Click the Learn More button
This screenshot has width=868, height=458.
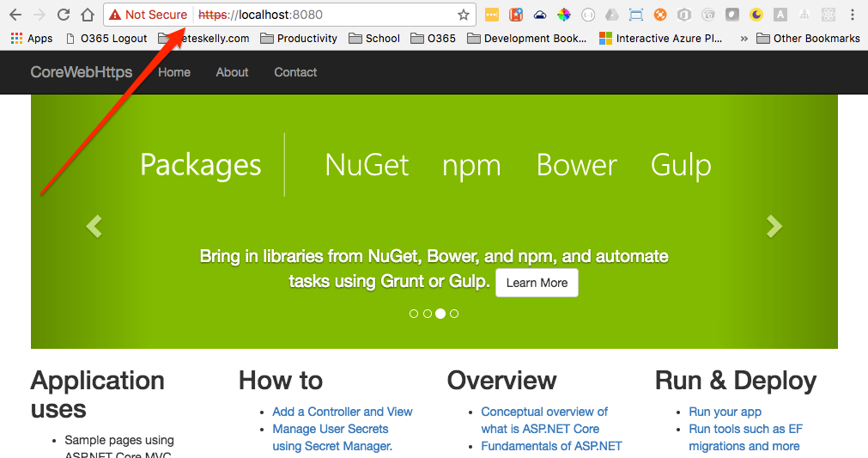[x=537, y=283]
